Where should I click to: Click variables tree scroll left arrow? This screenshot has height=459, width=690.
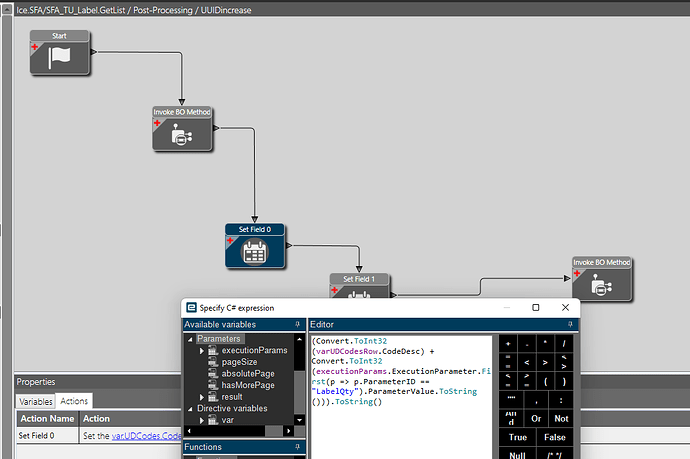(189, 431)
